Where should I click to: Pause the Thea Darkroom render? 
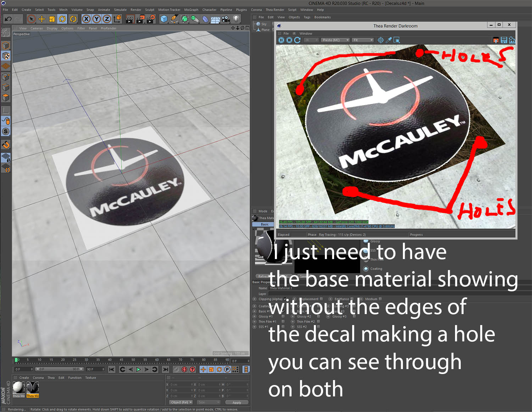281,40
